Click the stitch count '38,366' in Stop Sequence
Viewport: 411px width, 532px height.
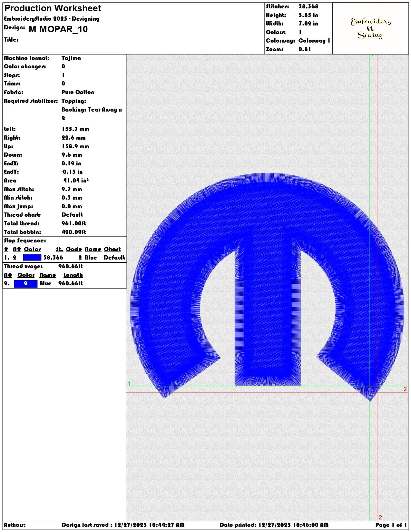[x=53, y=258]
